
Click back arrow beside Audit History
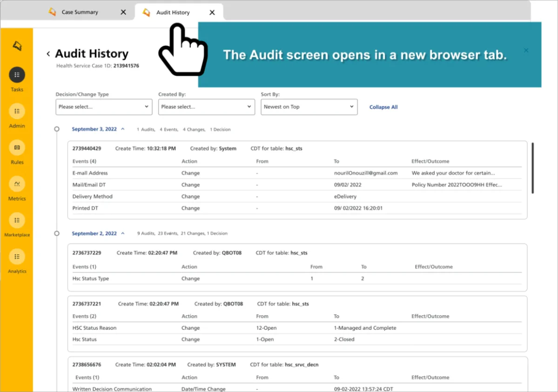[x=48, y=54]
